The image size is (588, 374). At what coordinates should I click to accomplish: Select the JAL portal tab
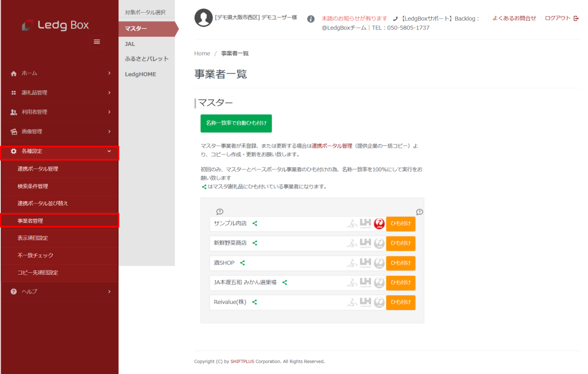point(130,44)
